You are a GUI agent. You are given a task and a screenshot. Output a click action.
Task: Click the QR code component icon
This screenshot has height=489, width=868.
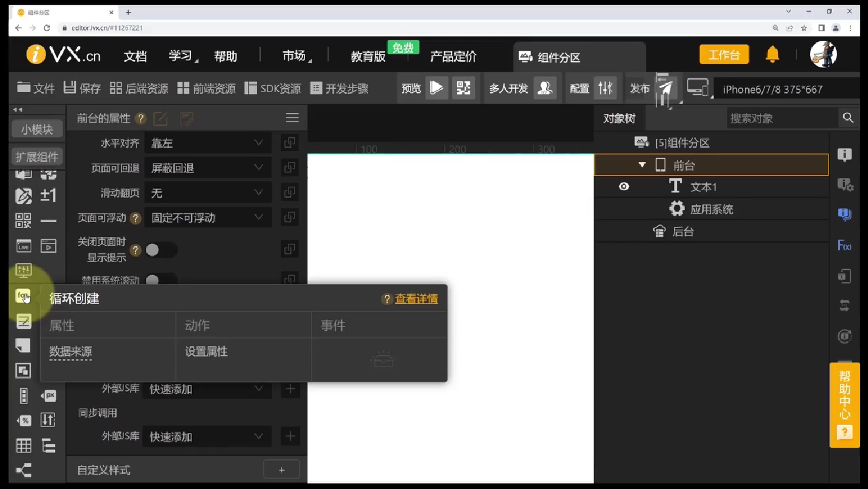tap(23, 220)
